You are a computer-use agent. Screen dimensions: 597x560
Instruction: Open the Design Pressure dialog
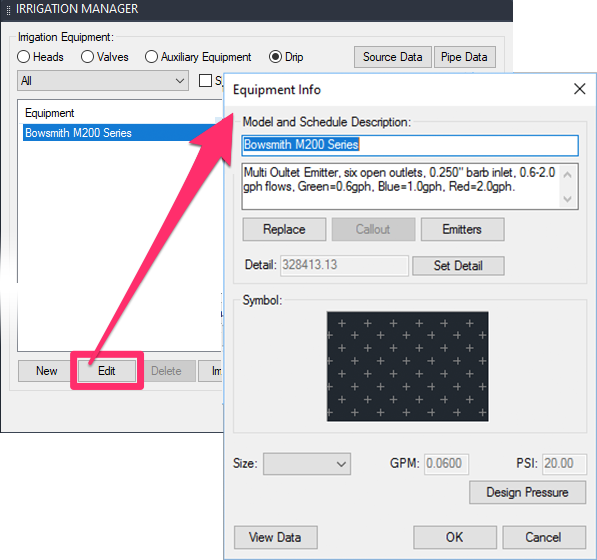point(527,492)
